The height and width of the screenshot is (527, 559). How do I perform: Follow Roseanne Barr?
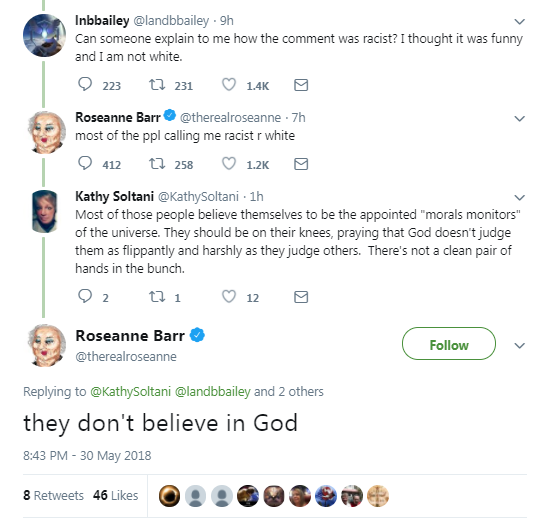449,344
